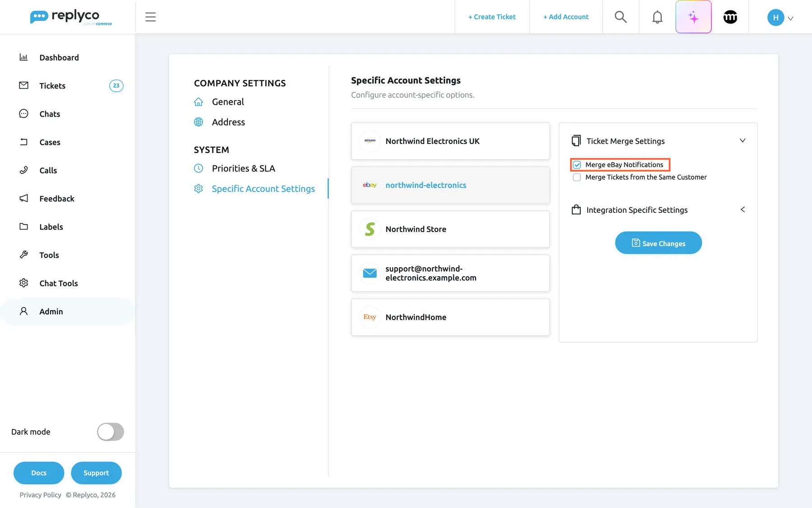
Task: Open Address company settings
Action: 220,122
